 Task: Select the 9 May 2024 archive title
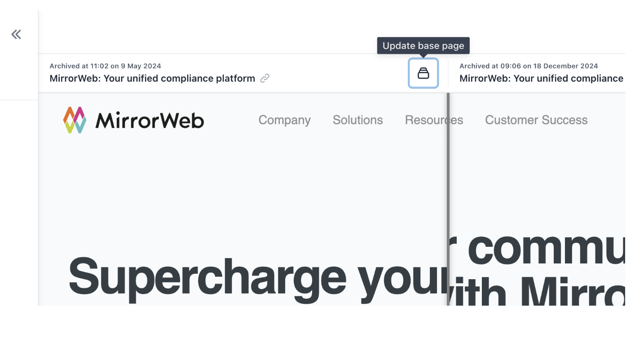tap(152, 79)
